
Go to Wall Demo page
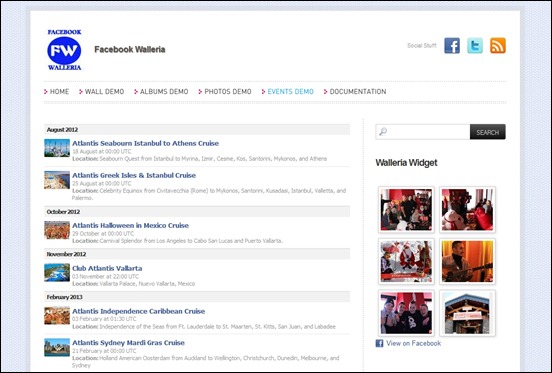[x=104, y=91]
